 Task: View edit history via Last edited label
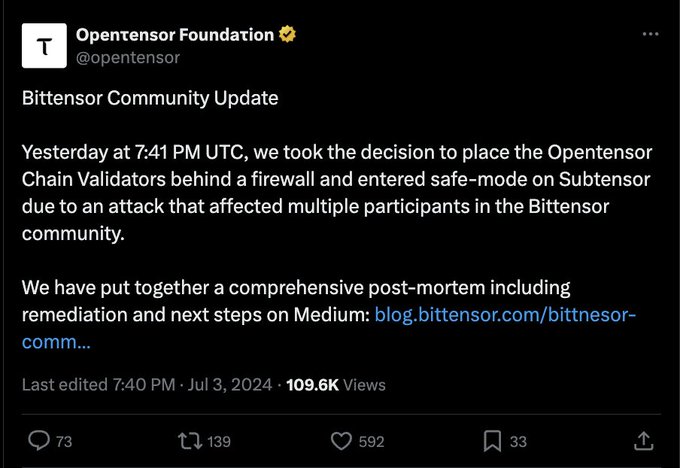click(98, 385)
